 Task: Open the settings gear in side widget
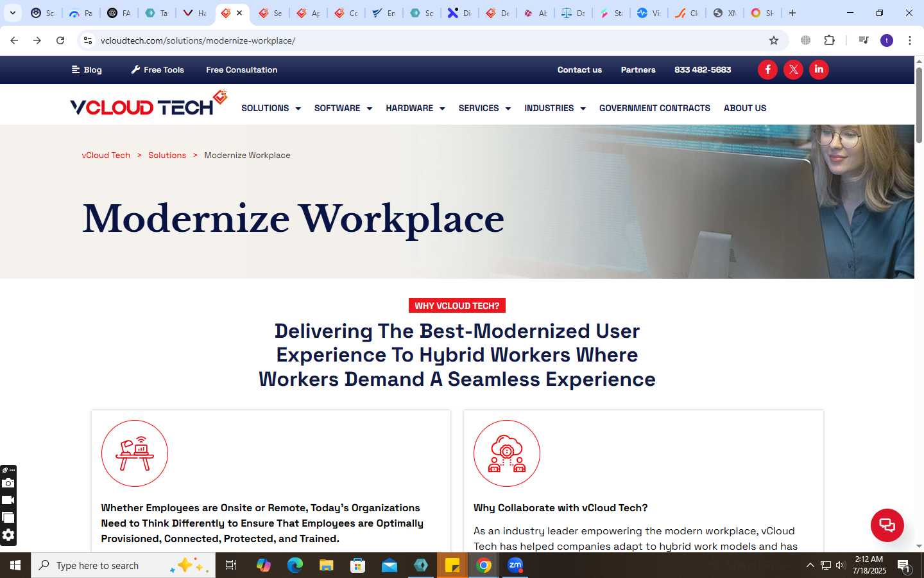pyautogui.click(x=8, y=535)
